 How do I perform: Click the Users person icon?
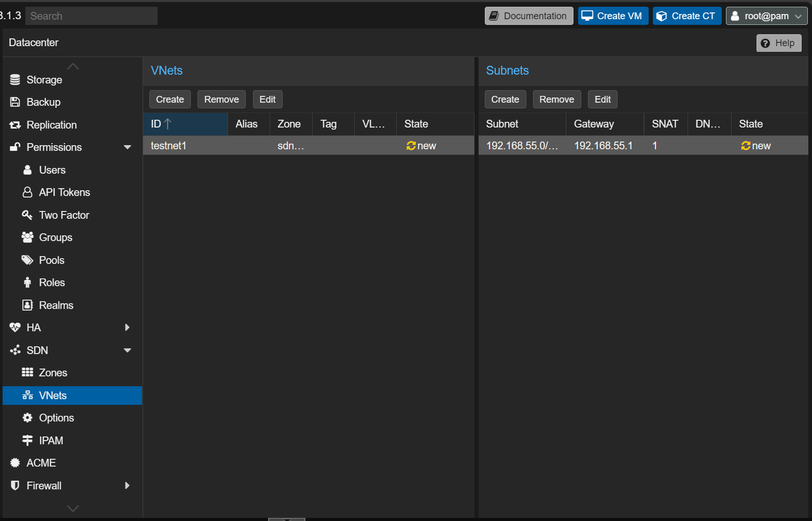(x=27, y=170)
